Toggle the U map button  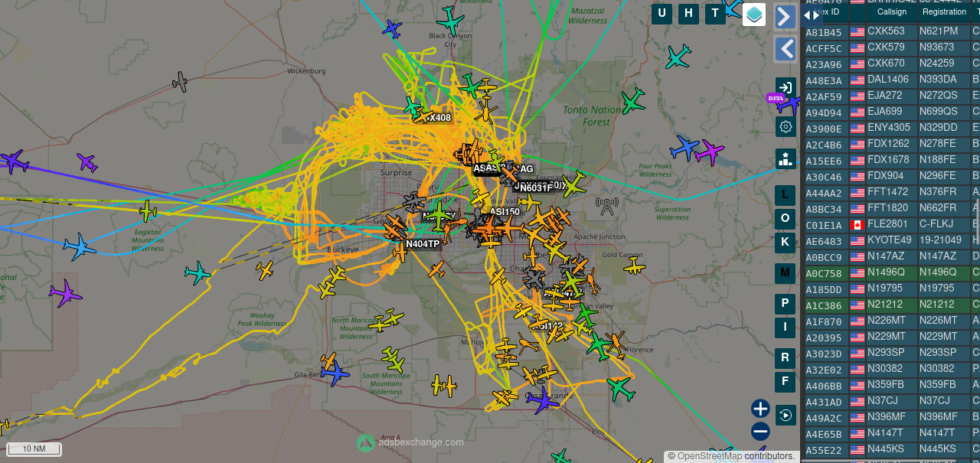point(661,13)
